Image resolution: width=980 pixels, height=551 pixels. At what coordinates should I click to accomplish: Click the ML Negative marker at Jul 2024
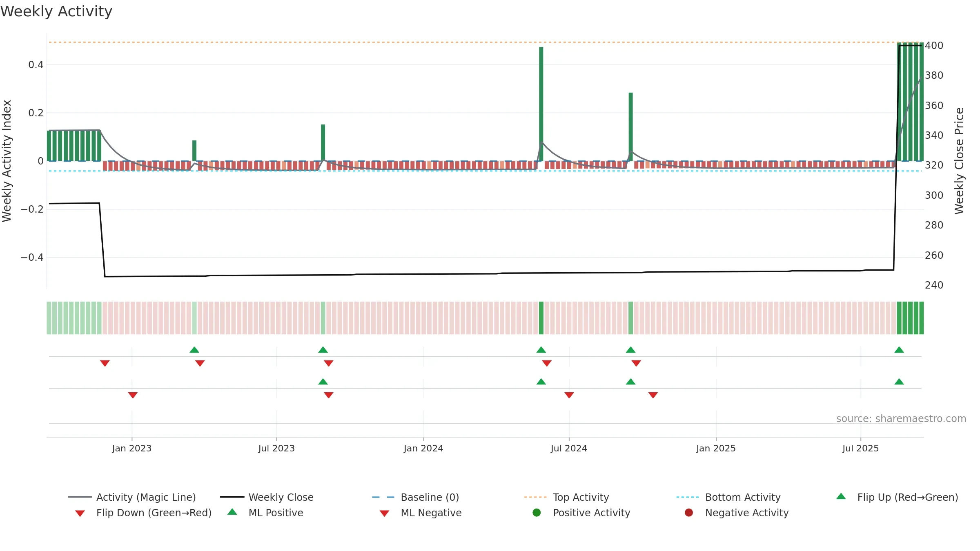click(569, 395)
